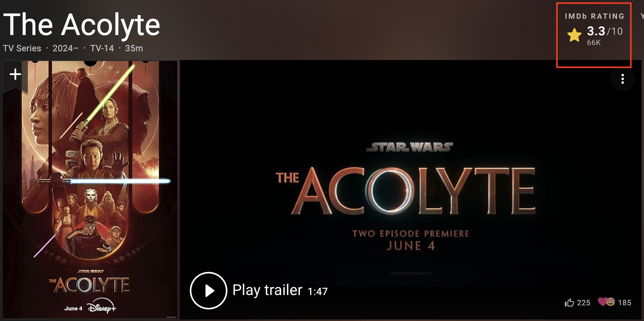
Task: Open the three-dot options menu on trailer
Action: pos(622,79)
